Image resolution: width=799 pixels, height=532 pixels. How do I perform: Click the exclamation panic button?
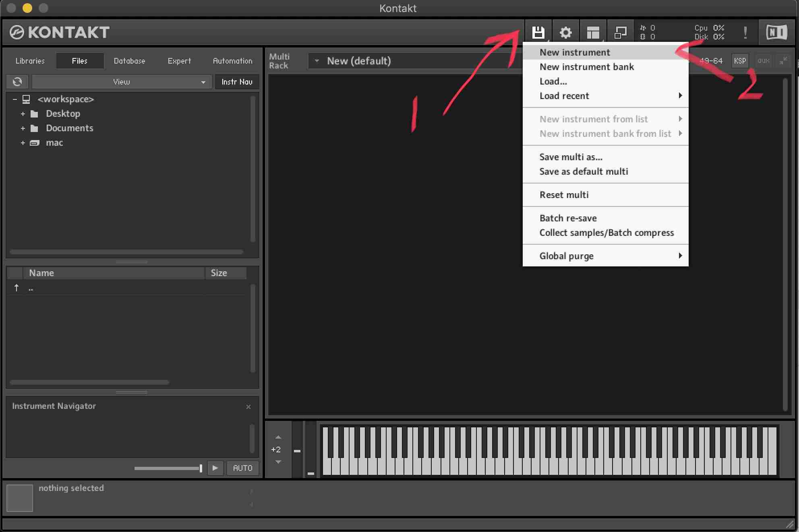point(745,32)
